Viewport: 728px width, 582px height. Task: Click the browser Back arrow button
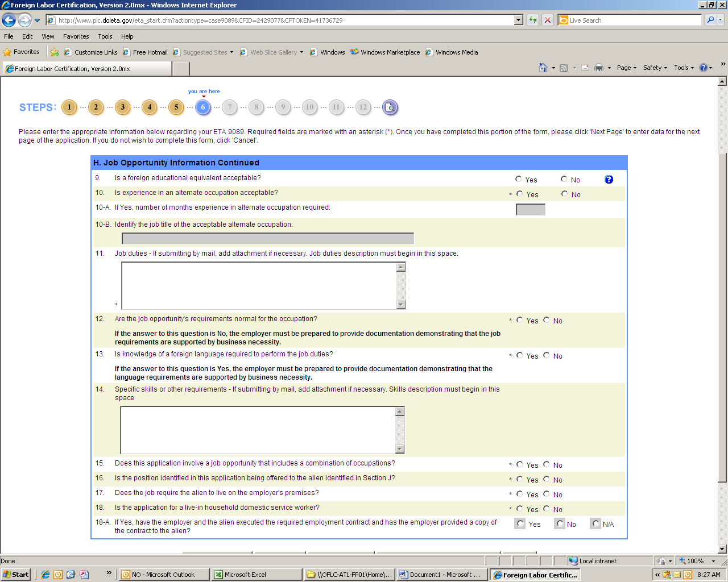point(9,20)
